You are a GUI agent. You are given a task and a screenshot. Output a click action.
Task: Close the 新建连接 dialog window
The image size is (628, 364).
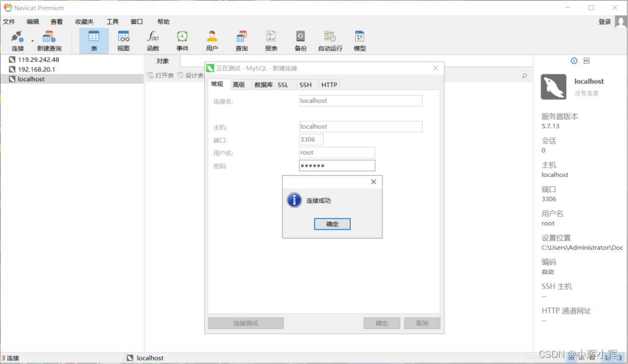click(x=436, y=68)
